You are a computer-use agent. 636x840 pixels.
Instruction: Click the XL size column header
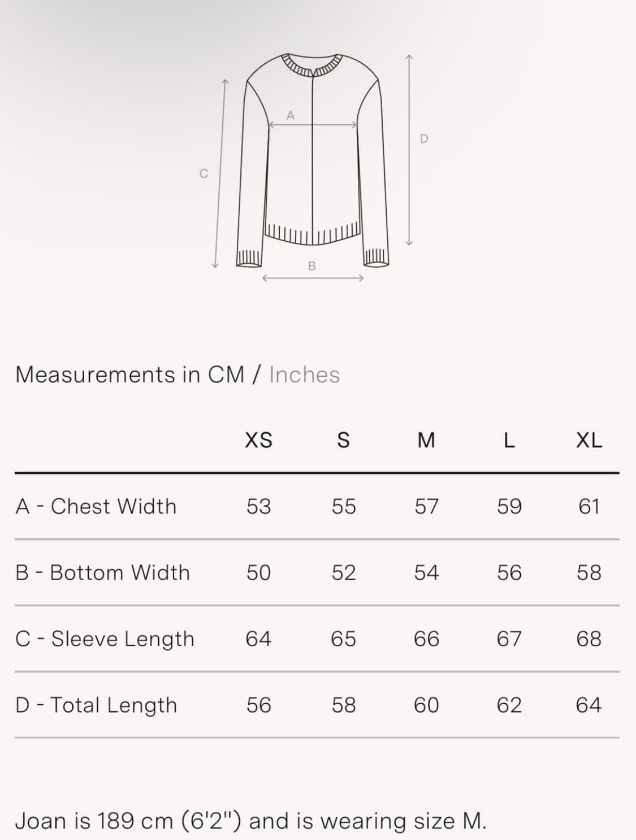click(x=589, y=440)
